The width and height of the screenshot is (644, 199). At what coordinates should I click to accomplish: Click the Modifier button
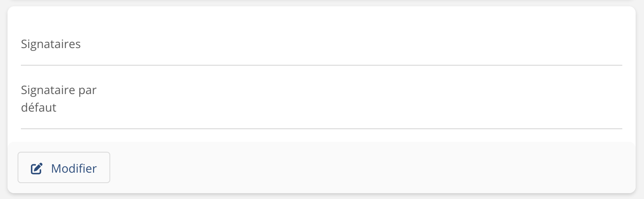click(64, 168)
